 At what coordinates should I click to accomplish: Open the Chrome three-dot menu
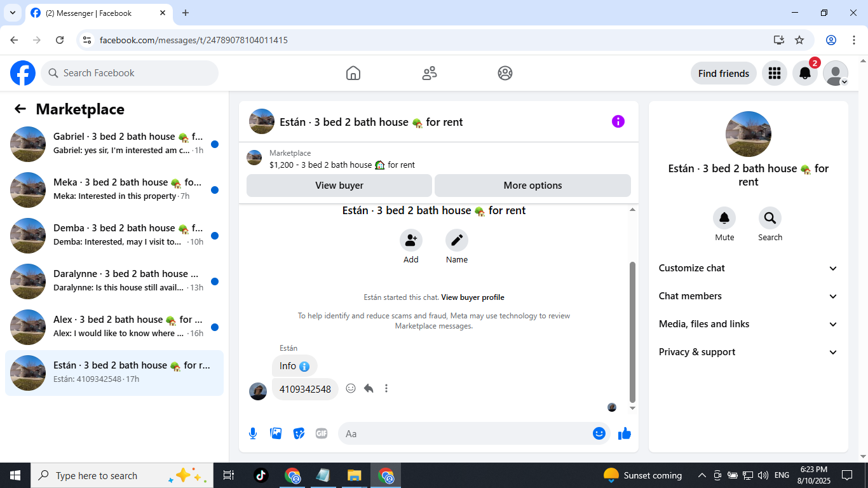854,40
